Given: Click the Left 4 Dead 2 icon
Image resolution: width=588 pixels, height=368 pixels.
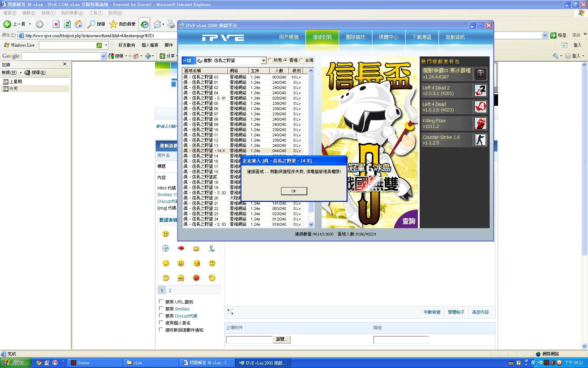Looking at the screenshot, I should point(480,90).
